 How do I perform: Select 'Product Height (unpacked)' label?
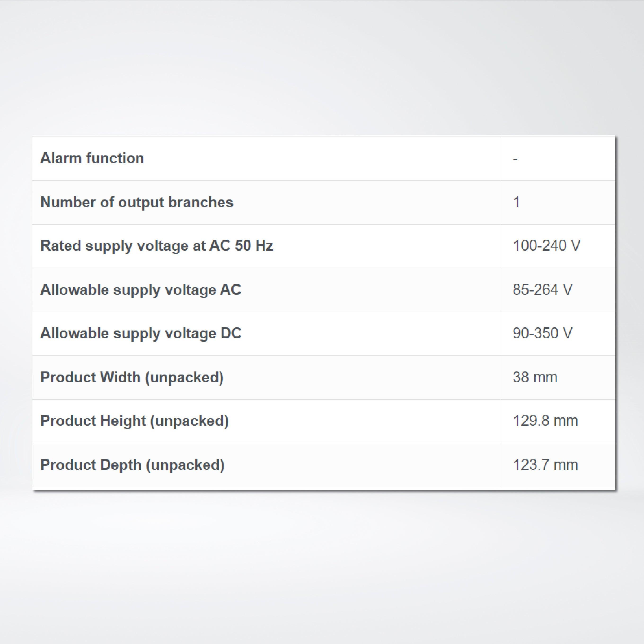(x=135, y=421)
